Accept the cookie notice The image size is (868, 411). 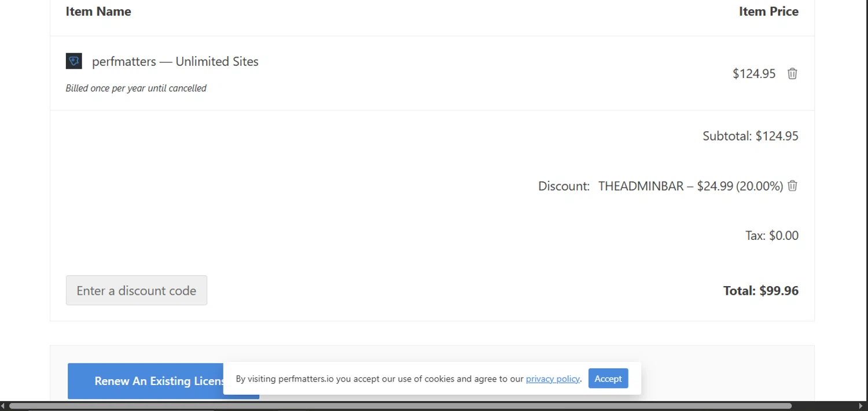(x=608, y=379)
